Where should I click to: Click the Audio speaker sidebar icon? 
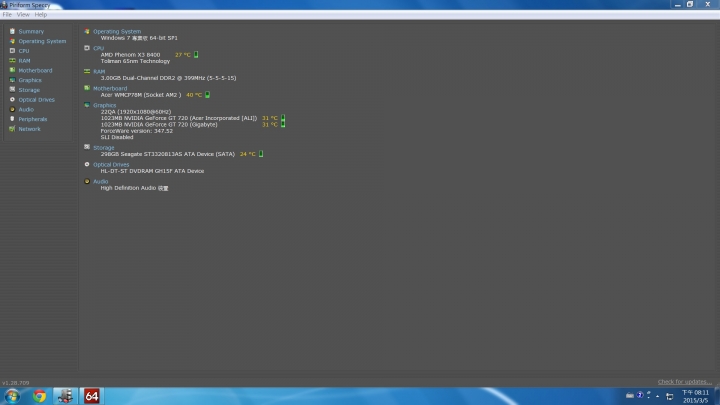pyautogui.click(x=12, y=109)
